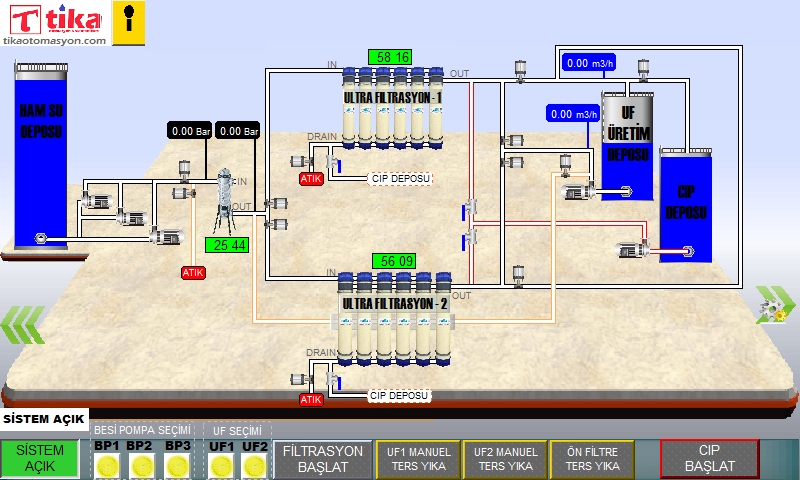Start filtration with FİLTRASYON BAŞLAT
Image resolution: width=800 pixels, height=480 pixels.
point(321,459)
